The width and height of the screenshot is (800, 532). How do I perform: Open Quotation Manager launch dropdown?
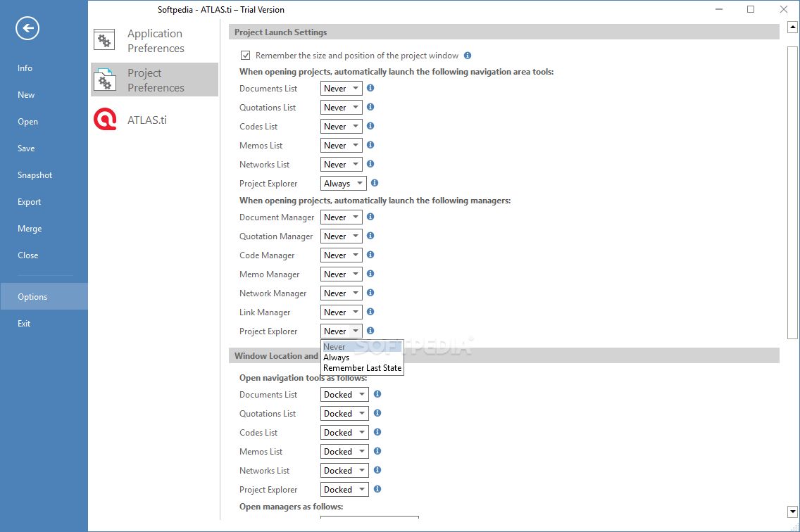342,236
